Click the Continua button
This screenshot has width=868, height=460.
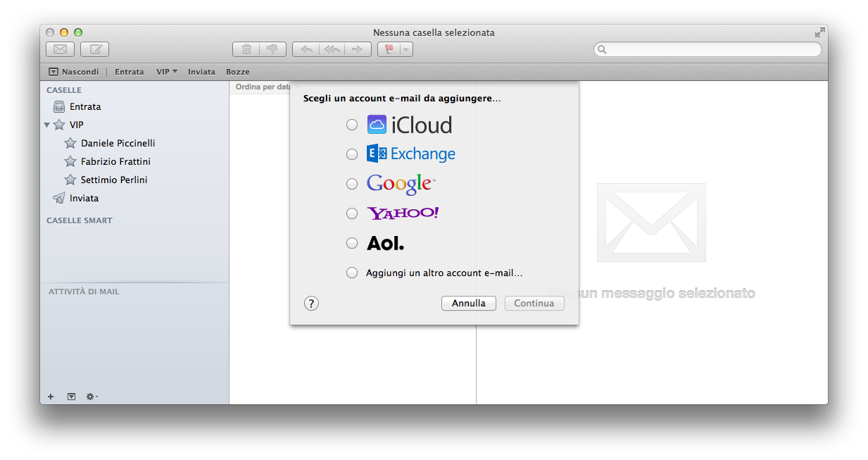pyautogui.click(x=534, y=304)
